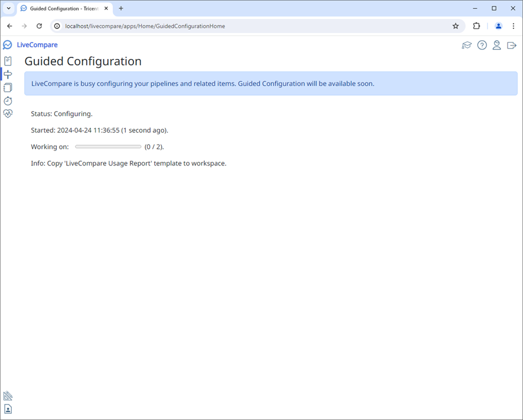The width and height of the screenshot is (523, 420).
Task: Open a new browser tab with plus button
Action: [120, 8]
